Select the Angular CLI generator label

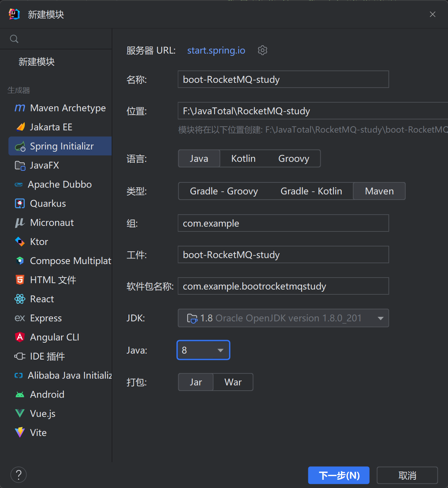pos(54,337)
